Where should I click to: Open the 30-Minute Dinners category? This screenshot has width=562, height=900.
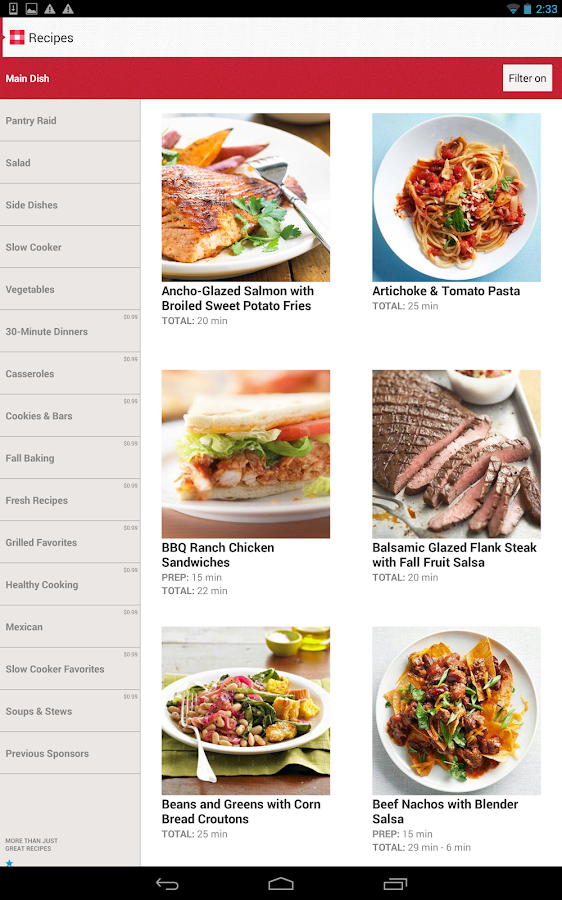(x=70, y=331)
